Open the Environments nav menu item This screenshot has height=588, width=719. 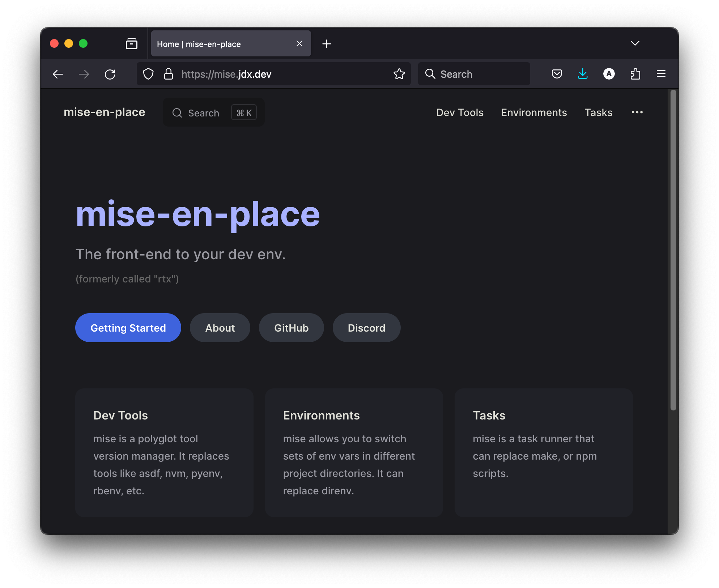(534, 112)
